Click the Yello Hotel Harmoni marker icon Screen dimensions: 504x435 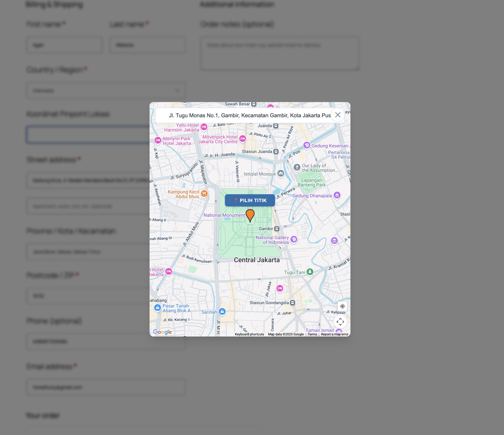point(204,127)
